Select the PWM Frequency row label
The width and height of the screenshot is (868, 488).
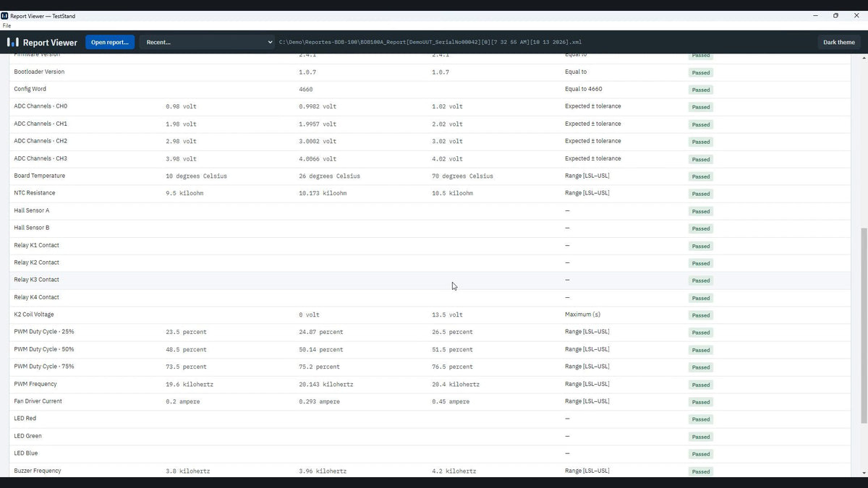[x=35, y=384]
